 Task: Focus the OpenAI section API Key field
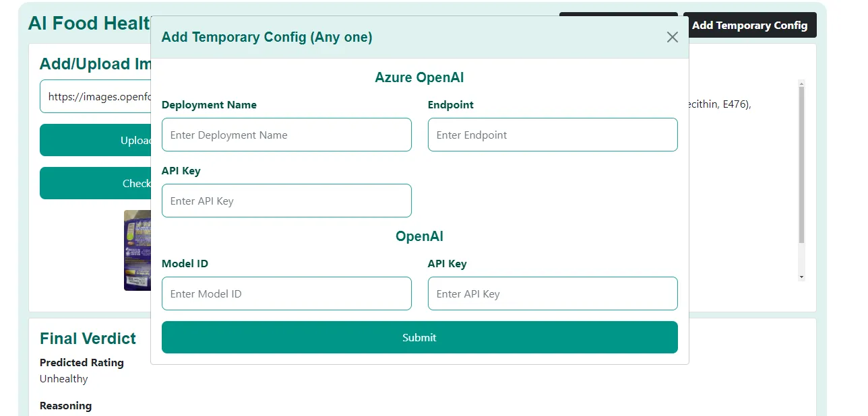click(x=552, y=293)
